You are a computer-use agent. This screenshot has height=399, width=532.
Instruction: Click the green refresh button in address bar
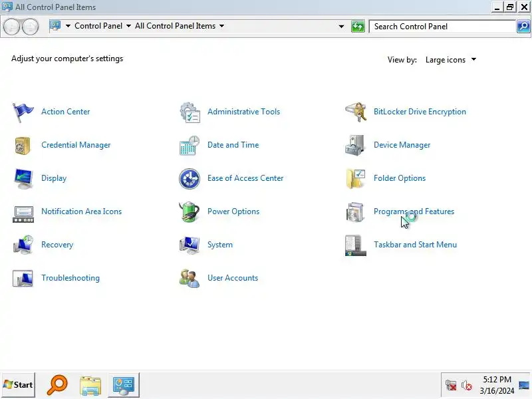click(x=358, y=26)
